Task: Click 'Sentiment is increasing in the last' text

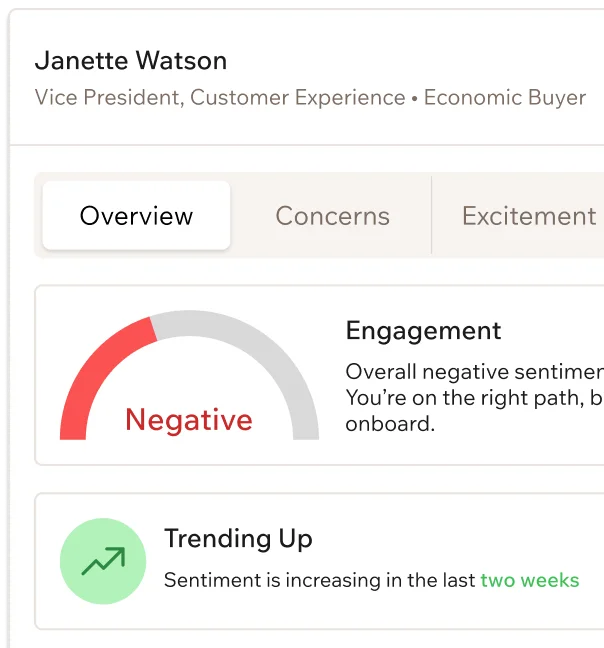Action: pyautogui.click(x=319, y=580)
